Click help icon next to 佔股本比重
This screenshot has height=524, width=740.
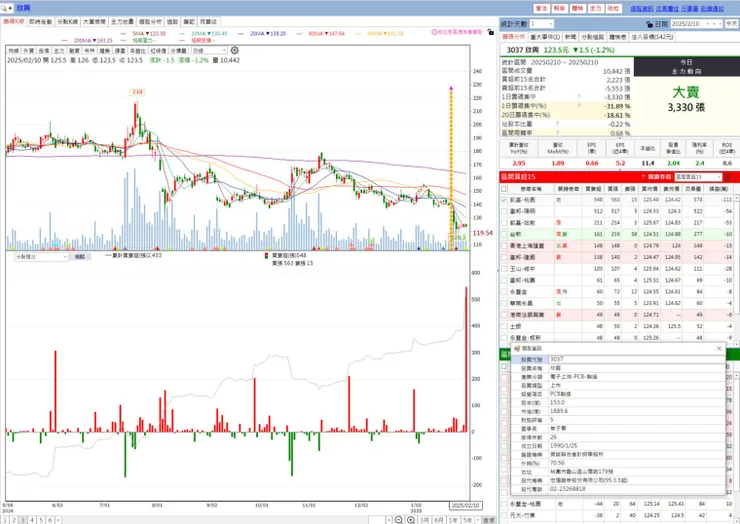[557, 124]
